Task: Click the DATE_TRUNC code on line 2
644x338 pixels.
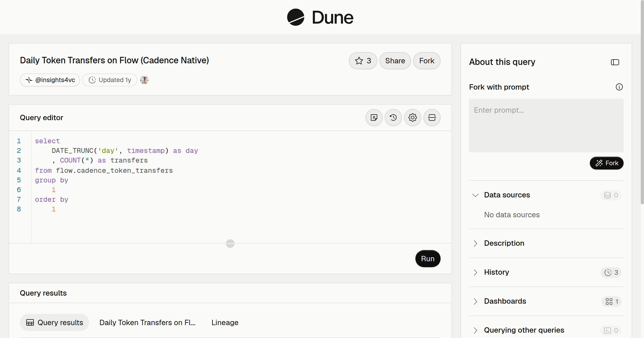Action: point(72,151)
